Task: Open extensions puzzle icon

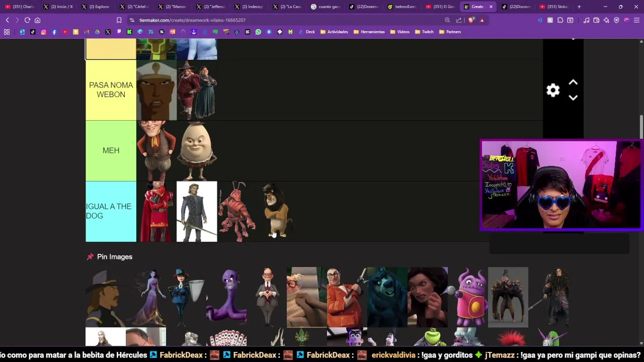Action: pos(560,20)
